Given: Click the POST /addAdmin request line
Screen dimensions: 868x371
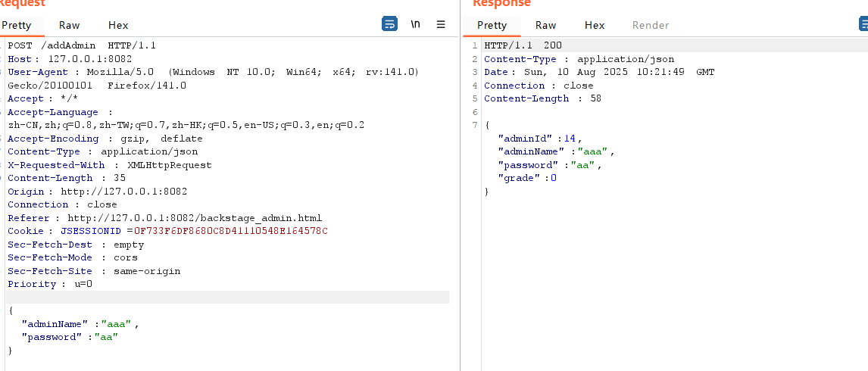Looking at the screenshot, I should 81,45.
